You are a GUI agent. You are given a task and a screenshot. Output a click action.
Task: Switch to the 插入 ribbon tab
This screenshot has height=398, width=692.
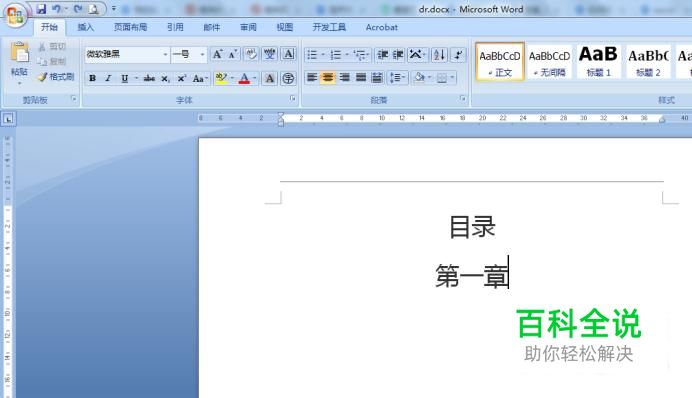pyautogui.click(x=86, y=27)
